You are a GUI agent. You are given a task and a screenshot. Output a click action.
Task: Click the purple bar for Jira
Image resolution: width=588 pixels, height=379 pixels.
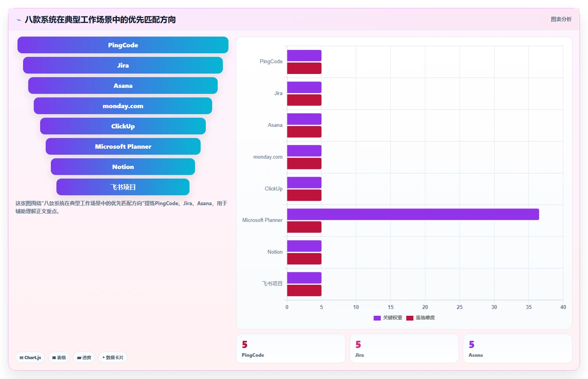[x=304, y=87]
